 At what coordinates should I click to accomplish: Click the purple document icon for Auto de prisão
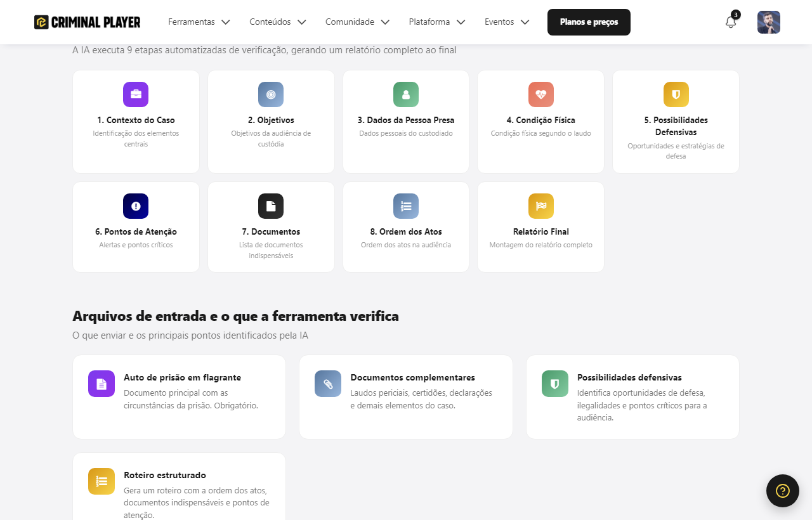point(101,384)
